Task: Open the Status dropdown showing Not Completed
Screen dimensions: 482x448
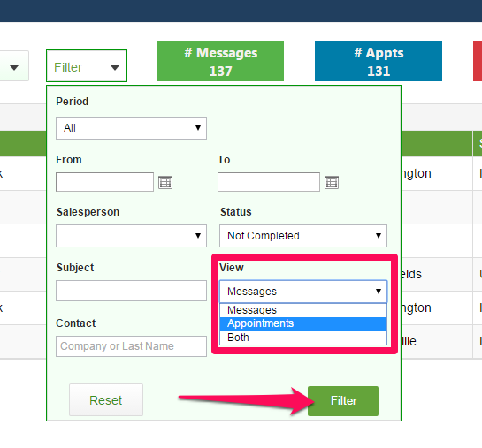Action: click(303, 236)
